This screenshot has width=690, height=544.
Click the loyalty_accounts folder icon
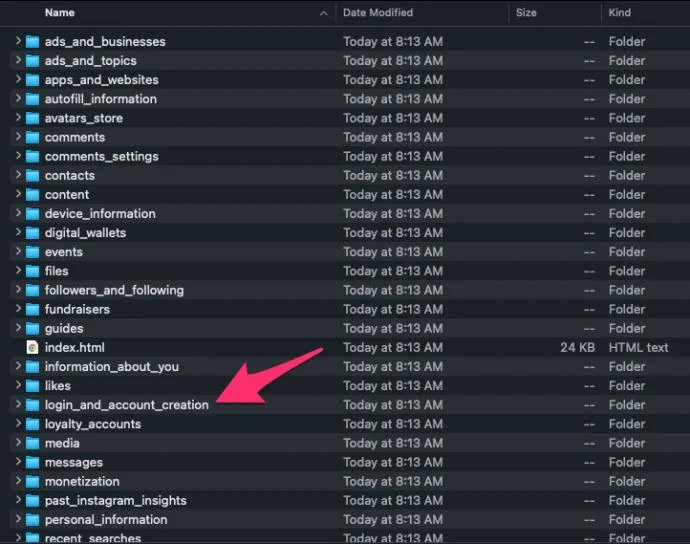pyautogui.click(x=33, y=424)
